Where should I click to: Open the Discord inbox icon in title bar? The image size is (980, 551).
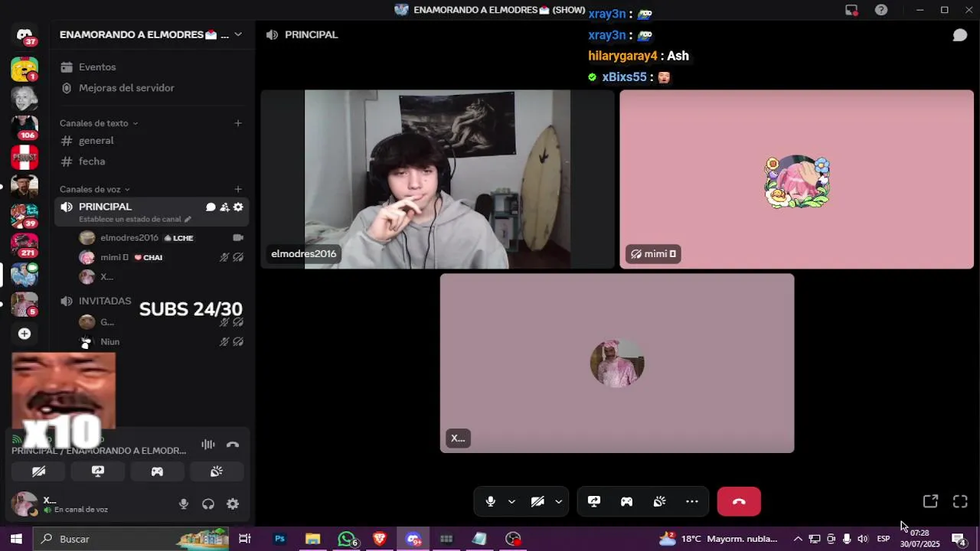click(851, 10)
